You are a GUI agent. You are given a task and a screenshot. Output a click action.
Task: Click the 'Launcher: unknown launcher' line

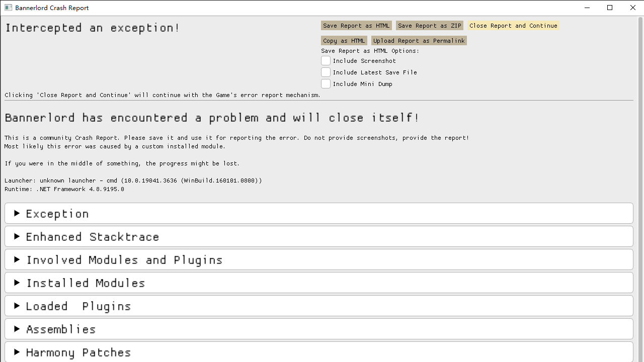point(133,180)
